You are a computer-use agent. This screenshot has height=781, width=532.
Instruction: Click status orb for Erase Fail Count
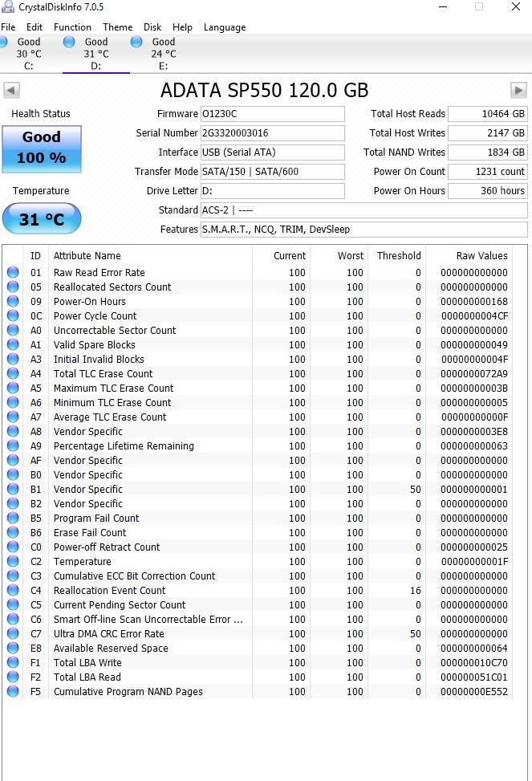tap(13, 532)
